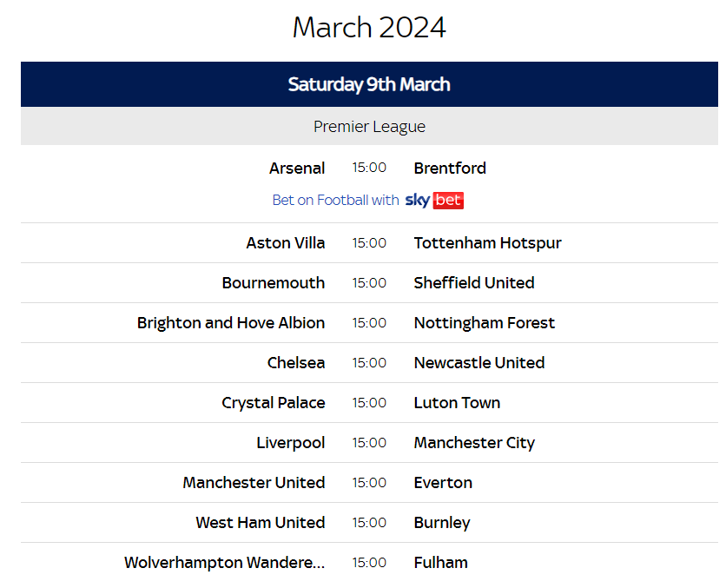Viewport: 726px width, 588px height.
Task: Open the Bet on Football with link
Action: 336,200
